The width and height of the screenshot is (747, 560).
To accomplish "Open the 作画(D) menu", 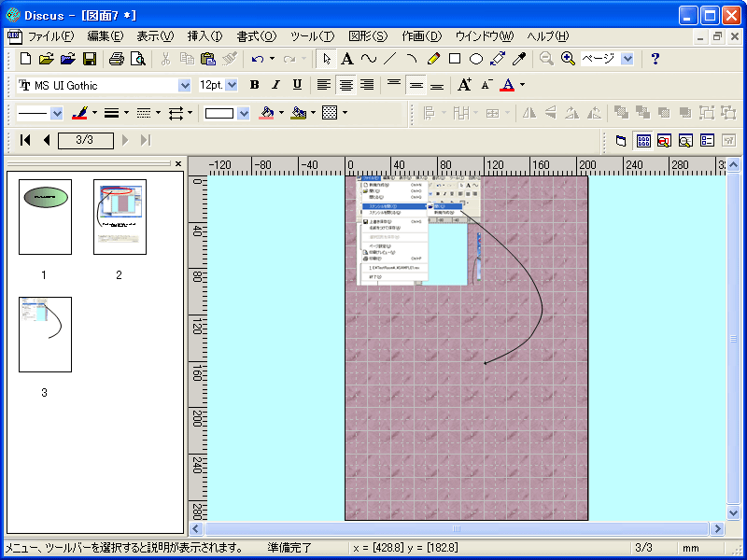I will pyautogui.click(x=422, y=36).
